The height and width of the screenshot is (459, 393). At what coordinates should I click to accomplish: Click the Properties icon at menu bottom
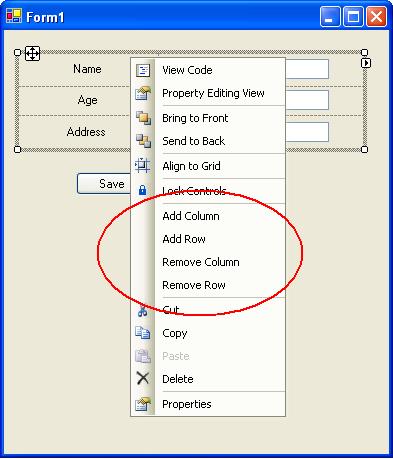point(143,404)
